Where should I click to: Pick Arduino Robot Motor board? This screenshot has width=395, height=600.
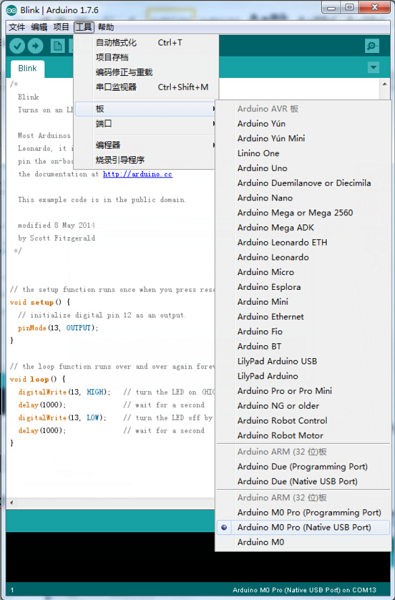coord(303,435)
